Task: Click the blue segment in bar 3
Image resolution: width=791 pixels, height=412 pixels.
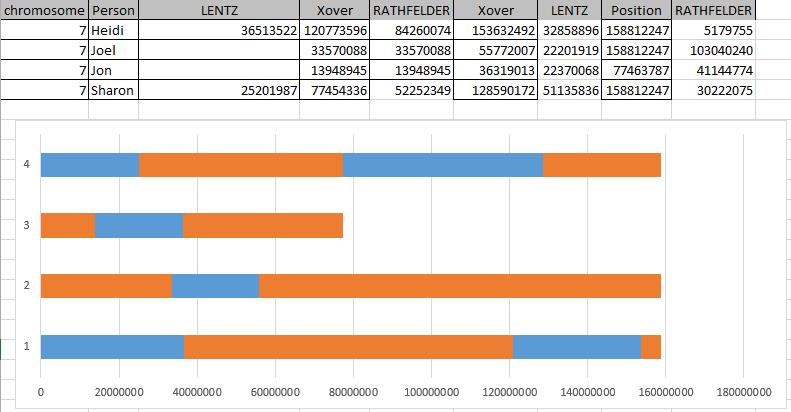Action: pos(139,225)
